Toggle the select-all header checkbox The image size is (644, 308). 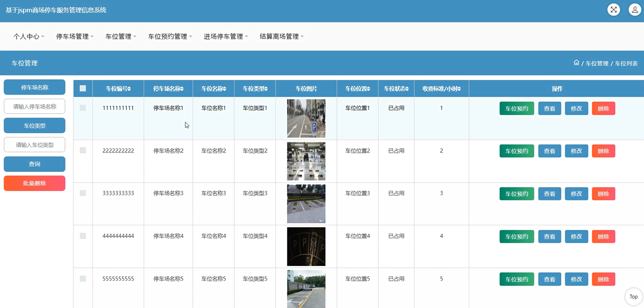click(83, 88)
